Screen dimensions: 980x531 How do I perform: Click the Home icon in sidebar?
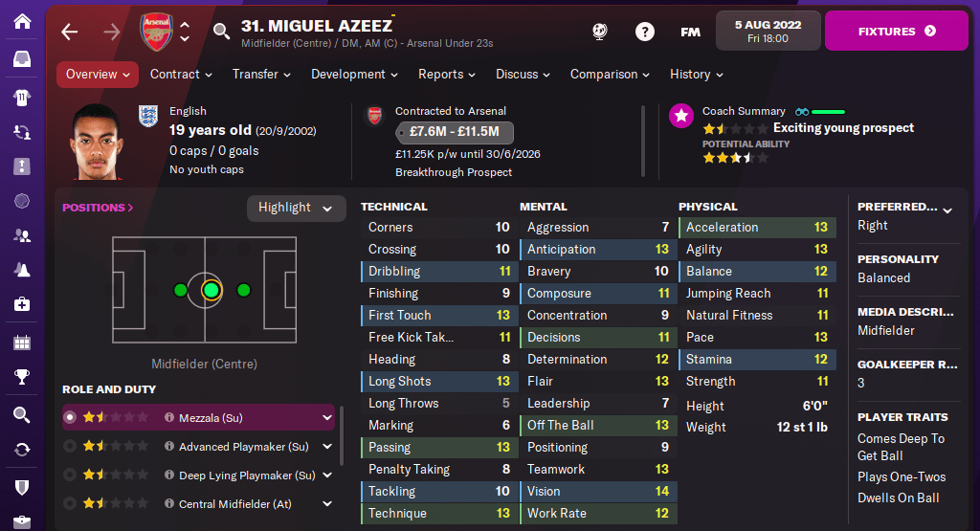tap(21, 21)
